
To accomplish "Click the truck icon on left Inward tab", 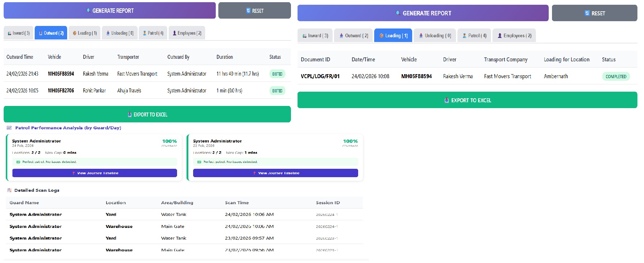I will [9, 33].
